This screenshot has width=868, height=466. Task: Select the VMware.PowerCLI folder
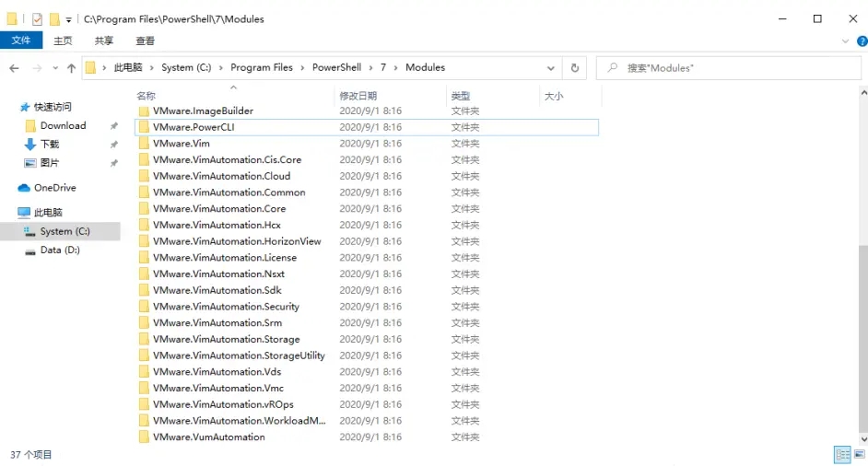(x=194, y=127)
